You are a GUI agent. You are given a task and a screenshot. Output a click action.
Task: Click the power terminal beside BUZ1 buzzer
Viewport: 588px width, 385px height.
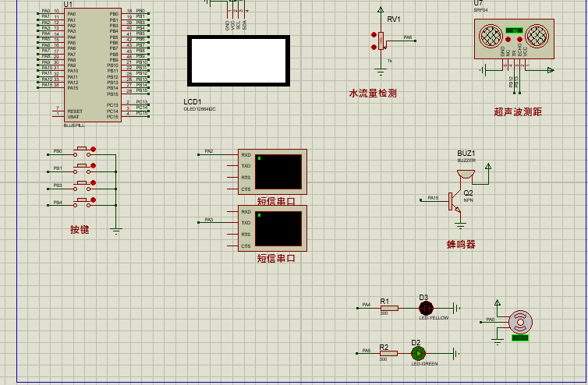[488, 167]
